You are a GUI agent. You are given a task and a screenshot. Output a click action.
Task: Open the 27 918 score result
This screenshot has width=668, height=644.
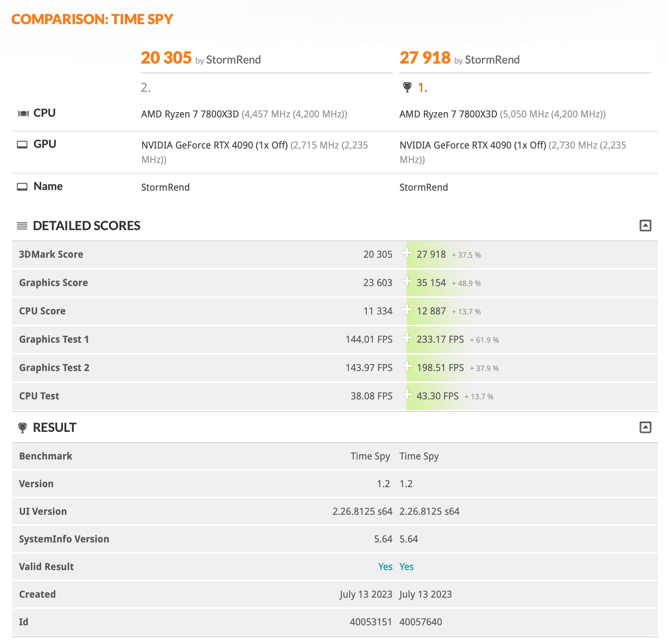[x=425, y=58]
